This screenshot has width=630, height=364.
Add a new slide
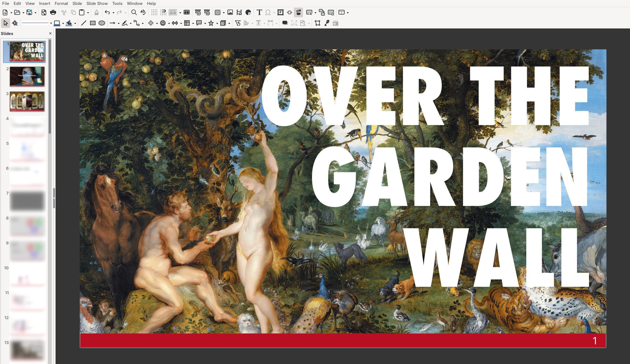click(x=309, y=12)
